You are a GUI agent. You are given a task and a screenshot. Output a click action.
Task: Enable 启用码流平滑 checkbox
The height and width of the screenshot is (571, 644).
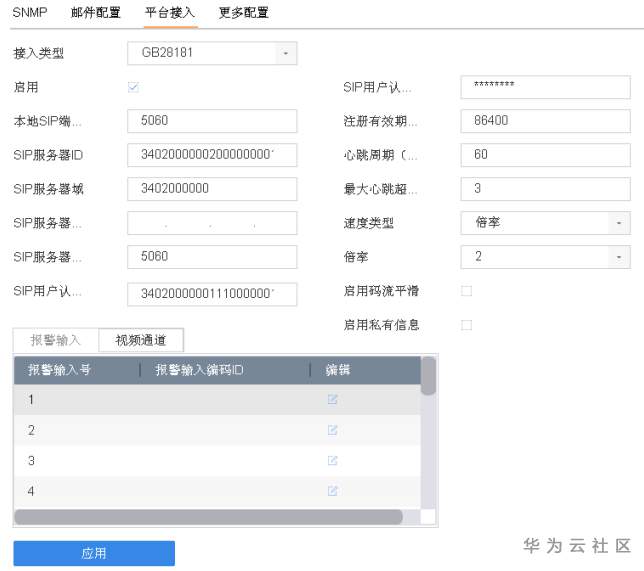[466, 291]
